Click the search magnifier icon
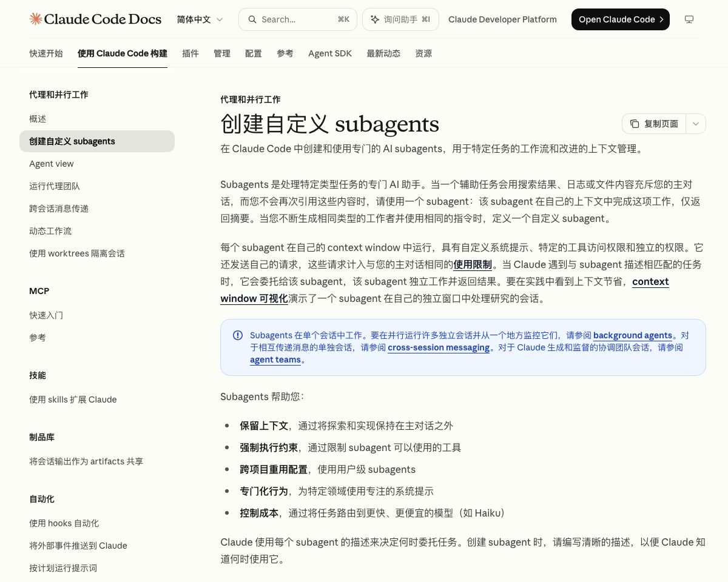Image resolution: width=728 pixels, height=582 pixels. (252, 19)
